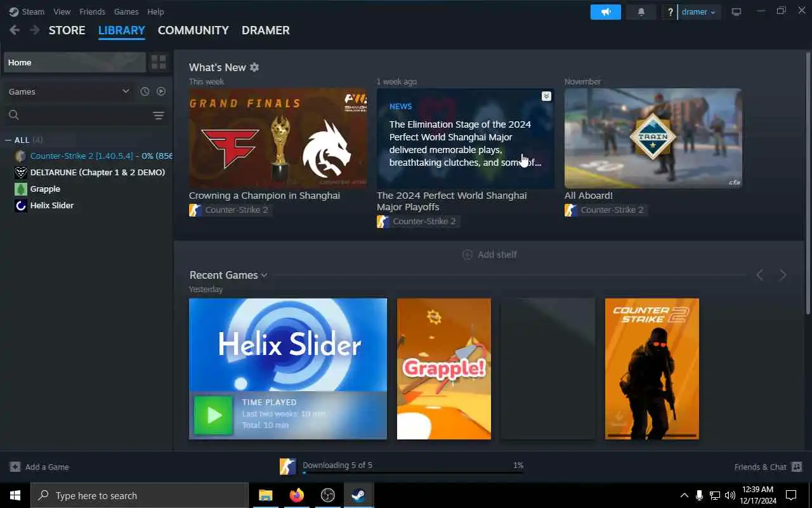This screenshot has height=508, width=812.
Task: Switch to the LIBRARY tab
Action: (122, 30)
